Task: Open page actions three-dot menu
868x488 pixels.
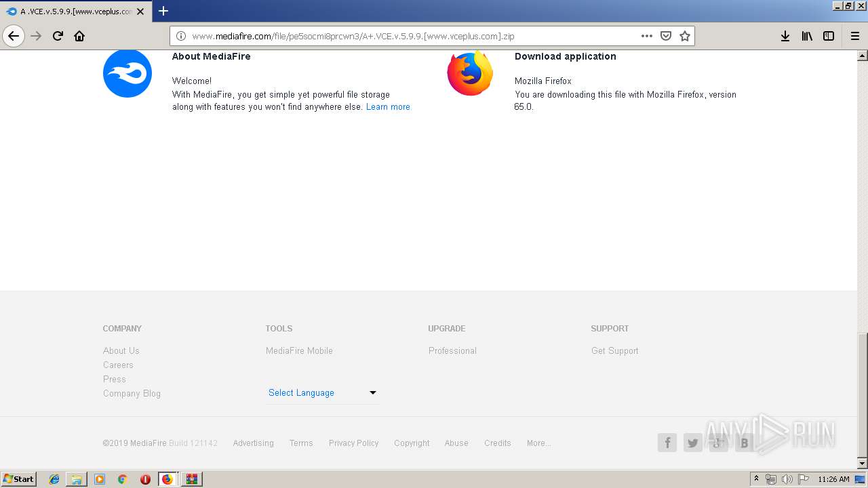Action: coord(647,36)
